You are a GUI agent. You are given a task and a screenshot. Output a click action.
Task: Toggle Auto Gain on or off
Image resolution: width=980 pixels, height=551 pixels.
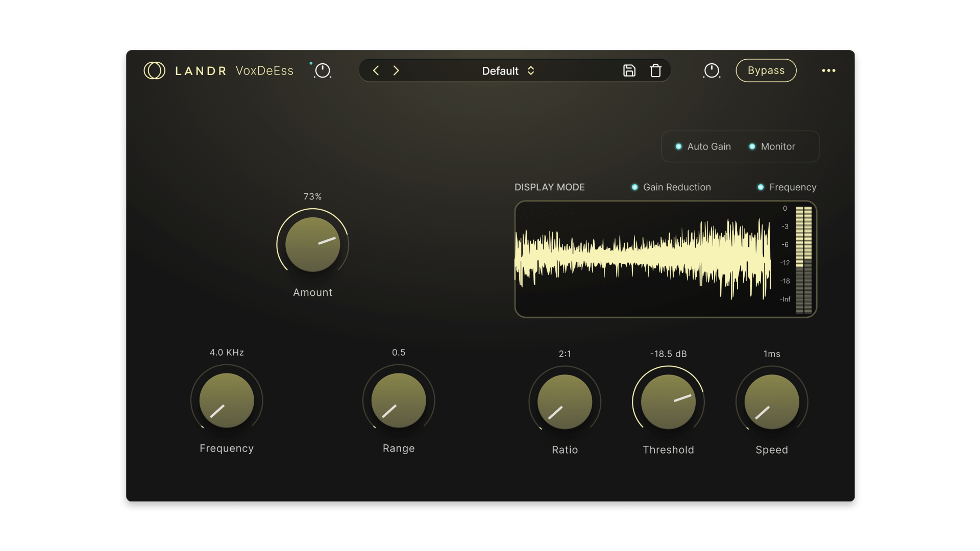pos(703,146)
